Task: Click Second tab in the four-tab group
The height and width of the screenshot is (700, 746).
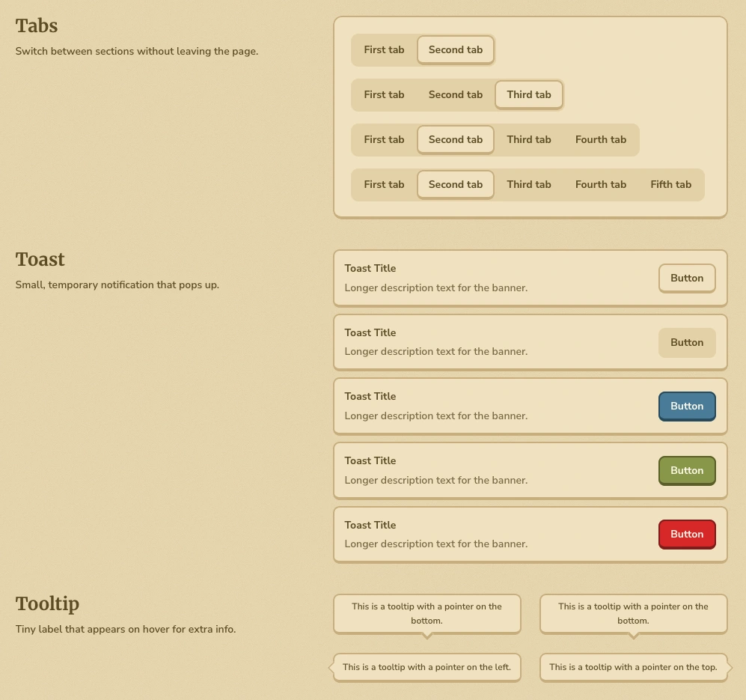Action: coord(456,140)
